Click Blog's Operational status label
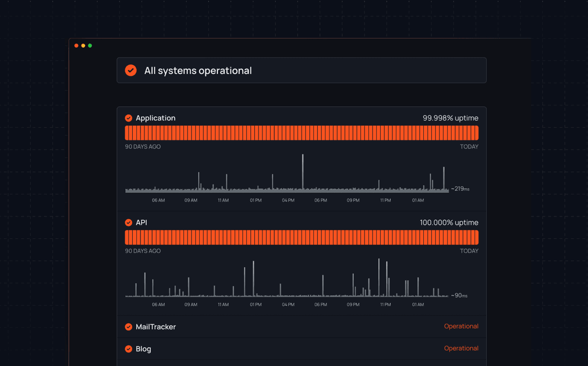Viewport: 588px width, 366px height. (461, 348)
